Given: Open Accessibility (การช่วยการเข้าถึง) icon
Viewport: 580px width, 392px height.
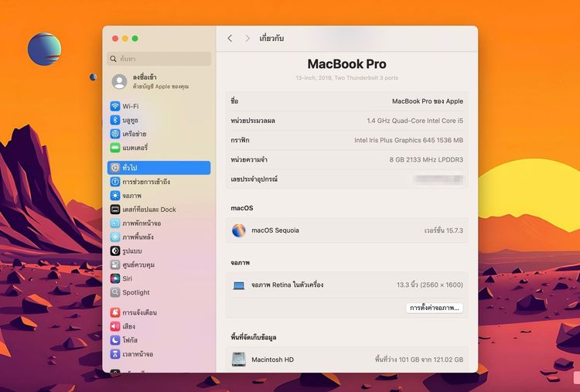Looking at the screenshot, I should [x=115, y=182].
